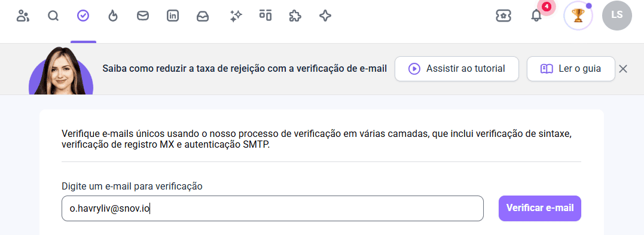This screenshot has height=235, width=644.
Task: Click the Assistir ao tutorial button
Action: pos(457,69)
